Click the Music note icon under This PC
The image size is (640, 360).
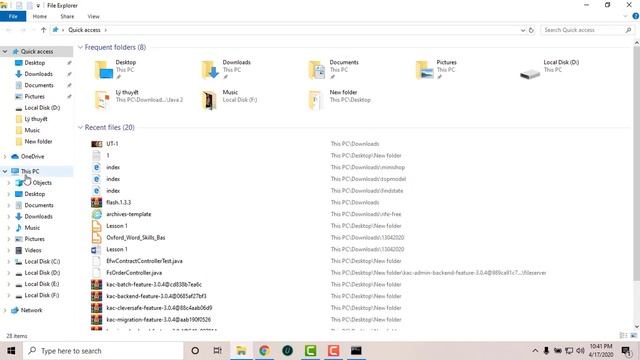coord(19,228)
